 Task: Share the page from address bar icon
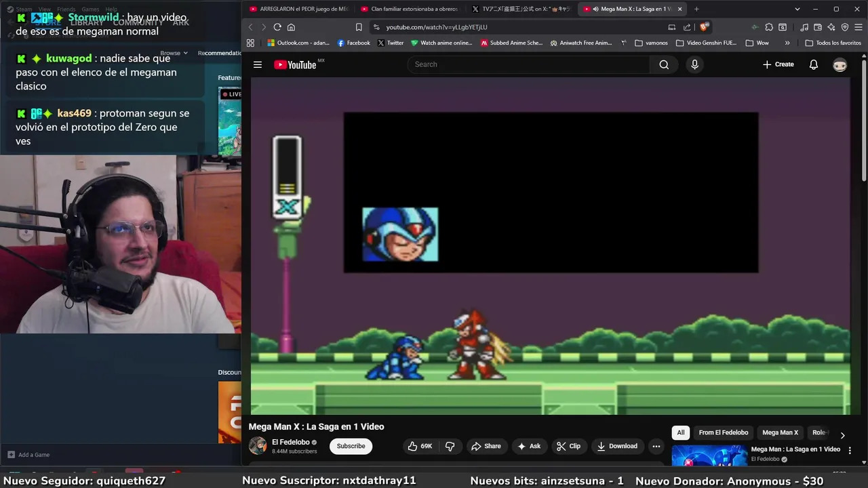[x=687, y=27]
